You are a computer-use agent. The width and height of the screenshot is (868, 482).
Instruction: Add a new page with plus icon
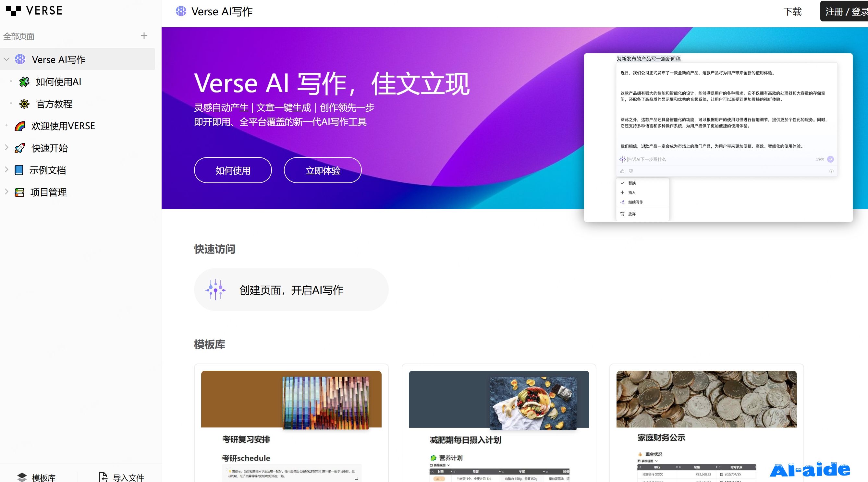point(144,36)
